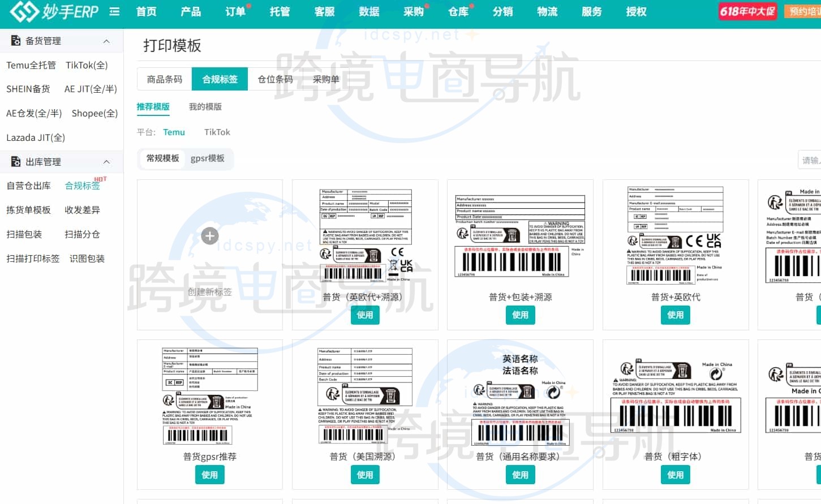Select the TikTok platform filter
Screen dimensions: 821x504
(x=217, y=132)
